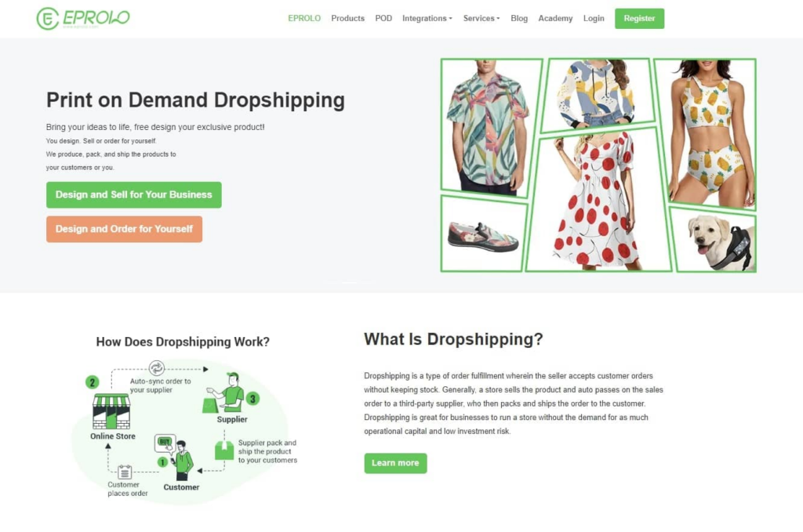The height and width of the screenshot is (532, 803).
Task: Click the EPROLO logo
Action: coord(83,19)
